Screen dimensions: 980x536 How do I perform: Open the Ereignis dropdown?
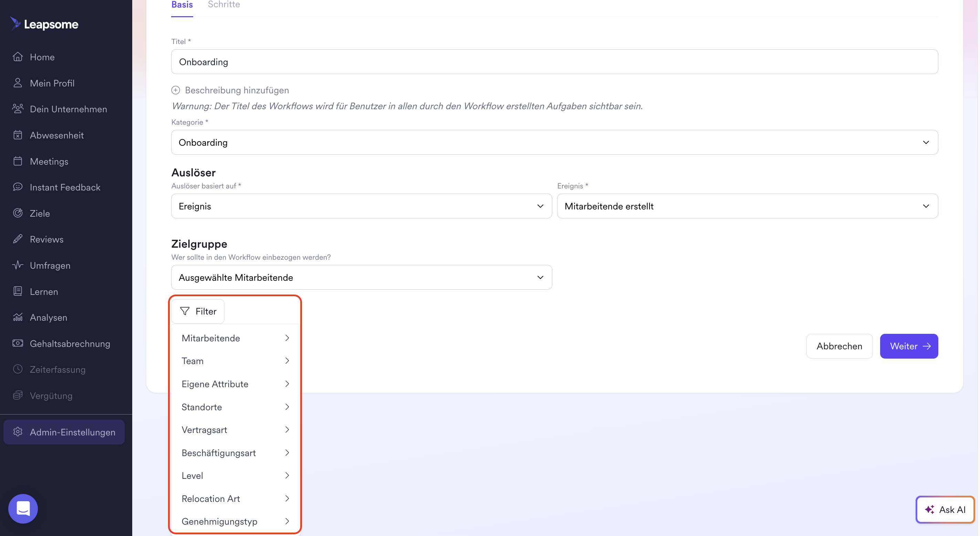click(747, 206)
